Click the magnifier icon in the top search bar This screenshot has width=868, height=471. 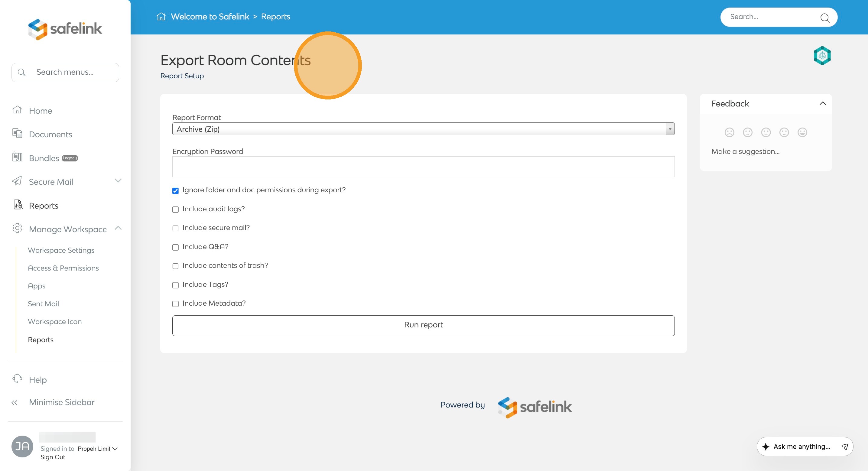pos(825,18)
